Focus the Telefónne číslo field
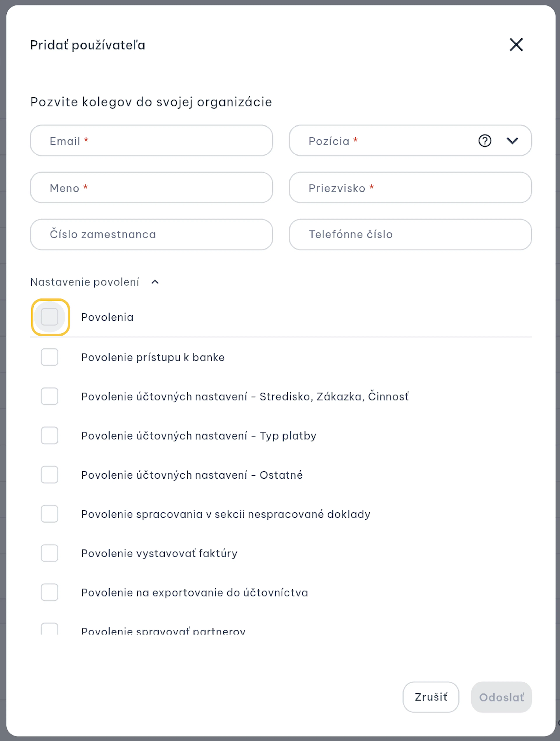 410,235
